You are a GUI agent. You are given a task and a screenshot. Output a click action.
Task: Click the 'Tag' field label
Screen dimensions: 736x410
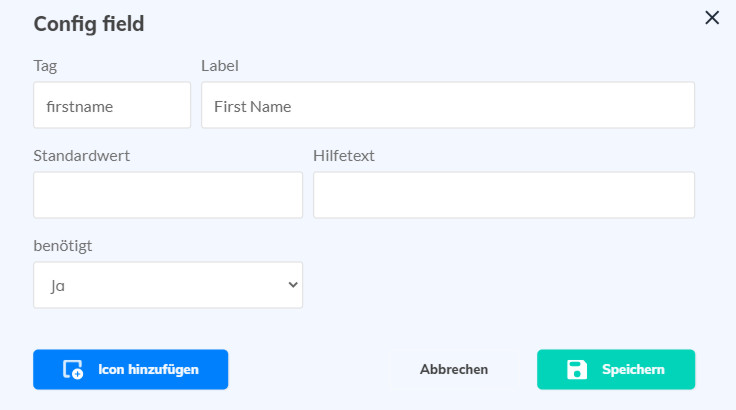[45, 66]
